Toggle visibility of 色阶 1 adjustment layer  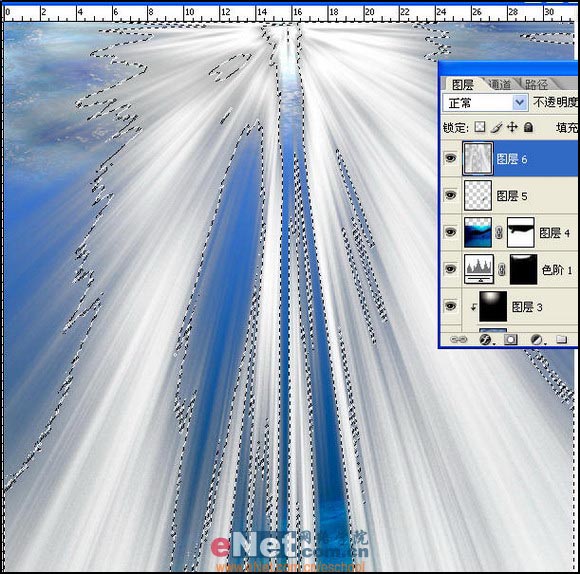[x=450, y=269]
